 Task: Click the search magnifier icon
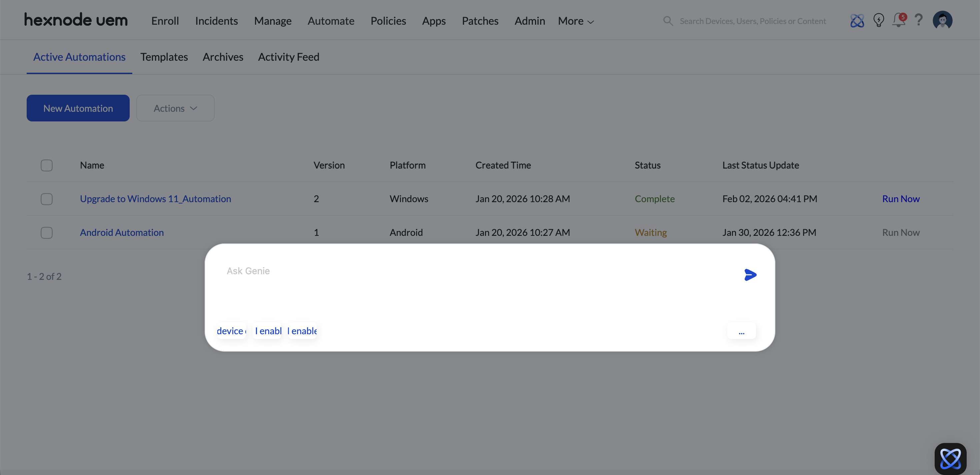[x=668, y=21]
